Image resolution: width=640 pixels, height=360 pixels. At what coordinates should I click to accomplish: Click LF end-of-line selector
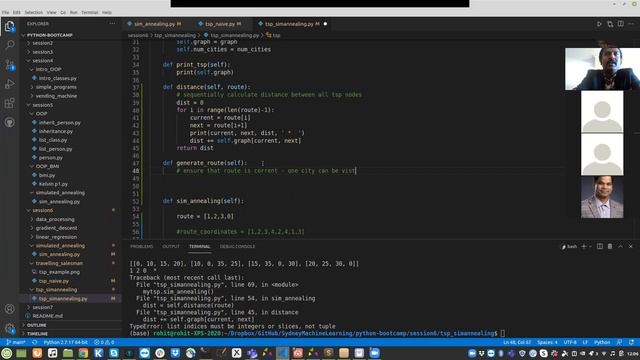(585, 342)
